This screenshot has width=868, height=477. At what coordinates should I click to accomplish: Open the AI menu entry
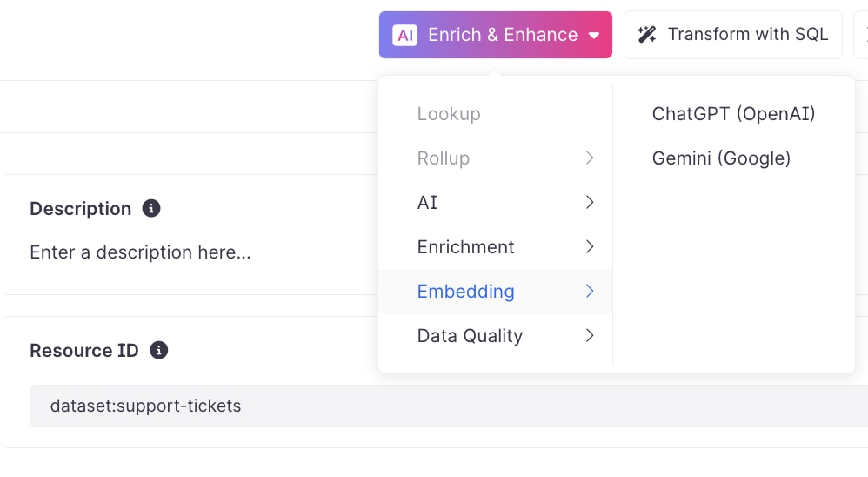(x=496, y=203)
